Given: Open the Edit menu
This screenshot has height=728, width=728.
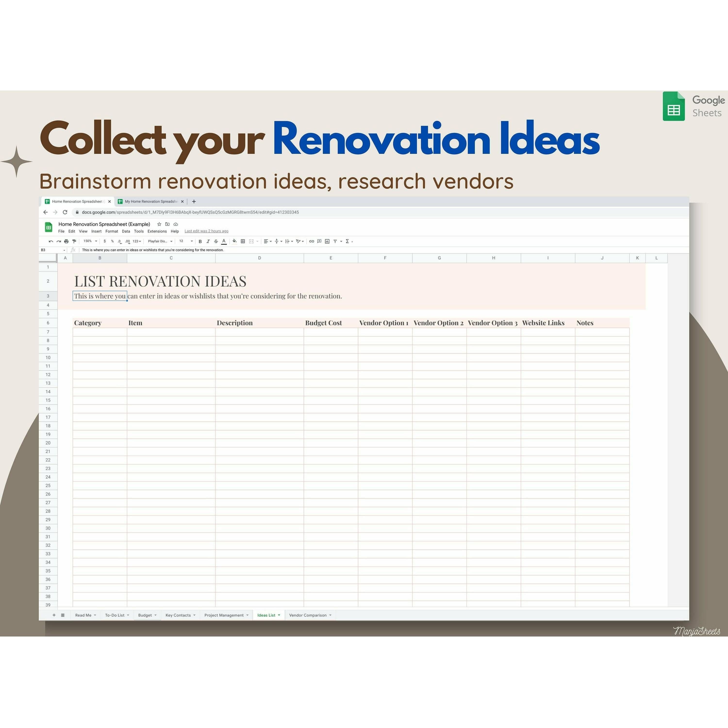Looking at the screenshot, I should coord(72,231).
